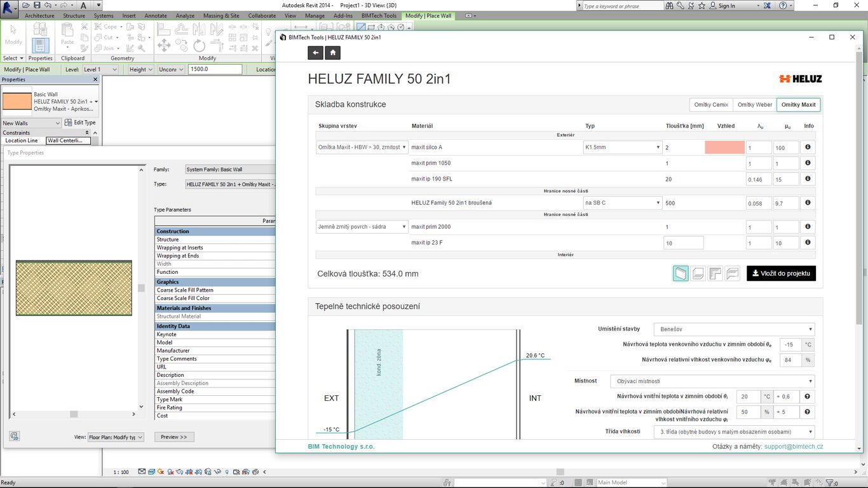Open help for indoor relative humidity

point(808,412)
